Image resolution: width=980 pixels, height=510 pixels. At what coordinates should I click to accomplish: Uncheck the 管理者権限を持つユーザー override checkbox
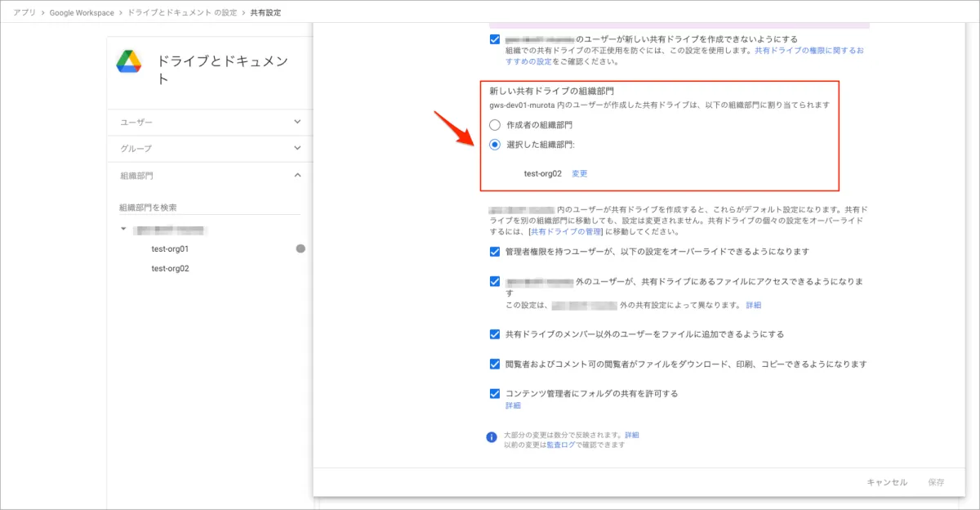(495, 252)
